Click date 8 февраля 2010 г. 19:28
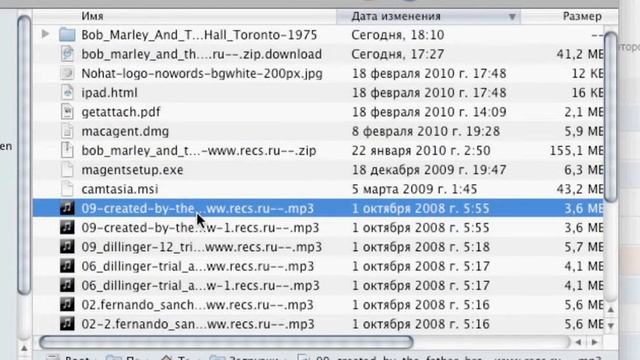The image size is (640, 360). coord(426,131)
